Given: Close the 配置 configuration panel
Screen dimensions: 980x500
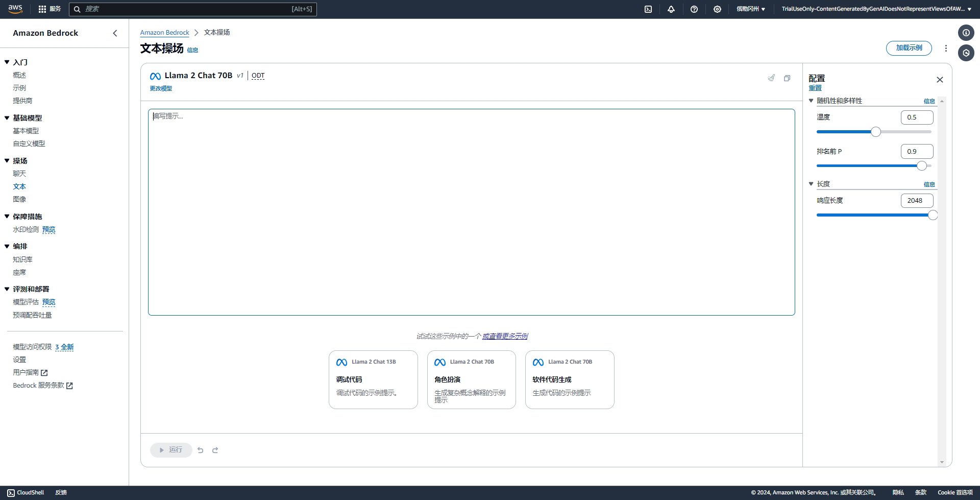Looking at the screenshot, I should 940,80.
